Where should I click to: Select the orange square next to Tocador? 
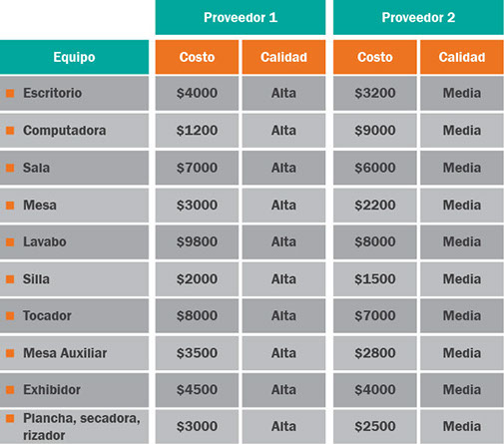pos(10,316)
